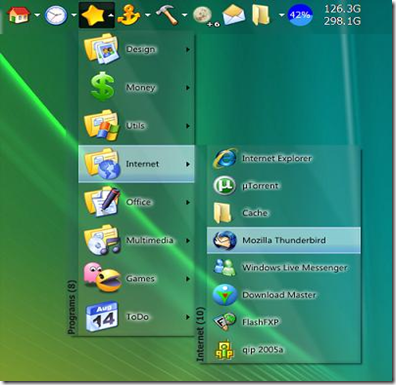Screen dimensions: 396x385
Task: Click the Office pen-and-paper folder icon
Action: pos(102,202)
